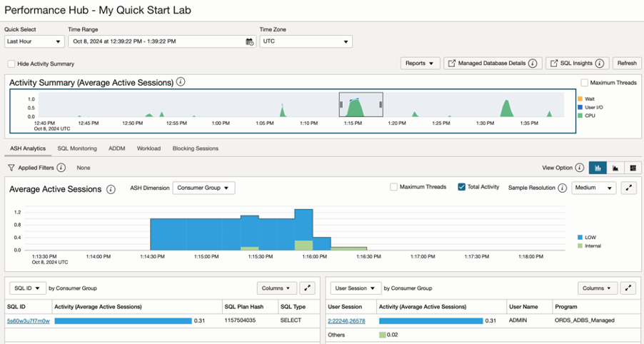Click the Refresh button
This screenshot has width=644, height=344.
point(626,64)
